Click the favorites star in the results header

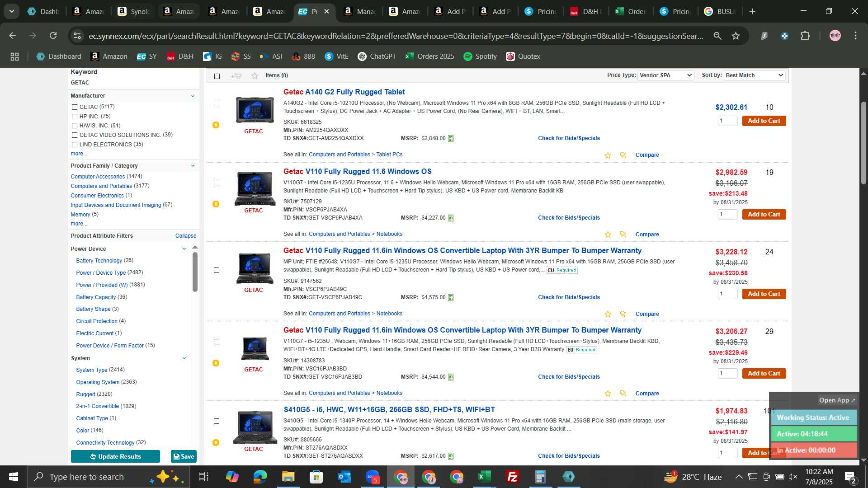255,75
